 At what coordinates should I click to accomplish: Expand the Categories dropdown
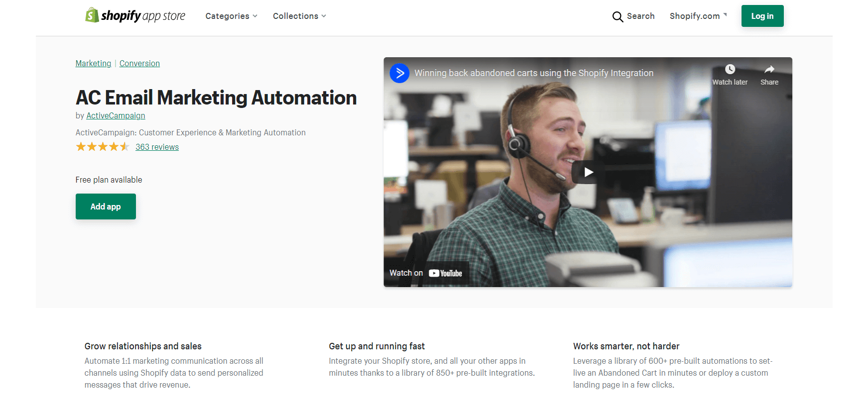tap(231, 16)
